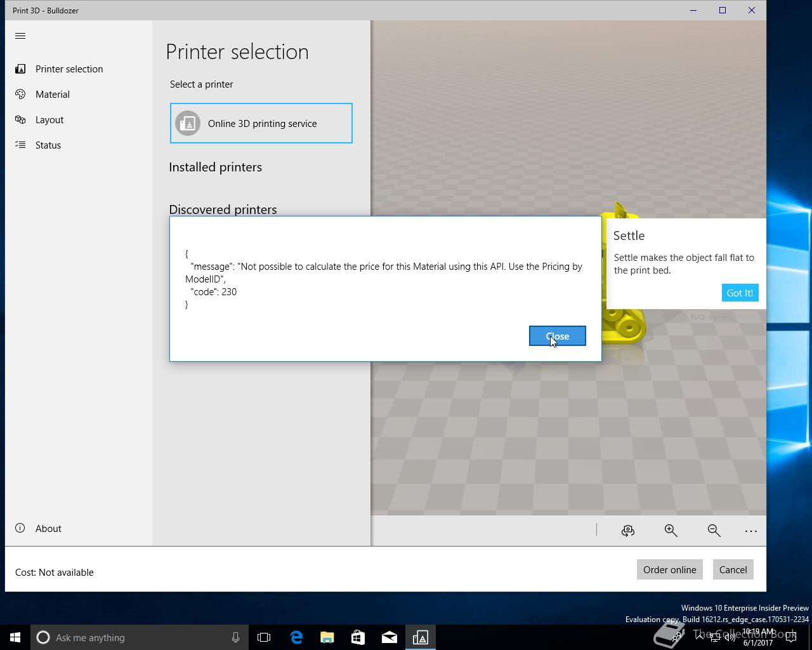Click the Cost: Not available text

point(55,572)
